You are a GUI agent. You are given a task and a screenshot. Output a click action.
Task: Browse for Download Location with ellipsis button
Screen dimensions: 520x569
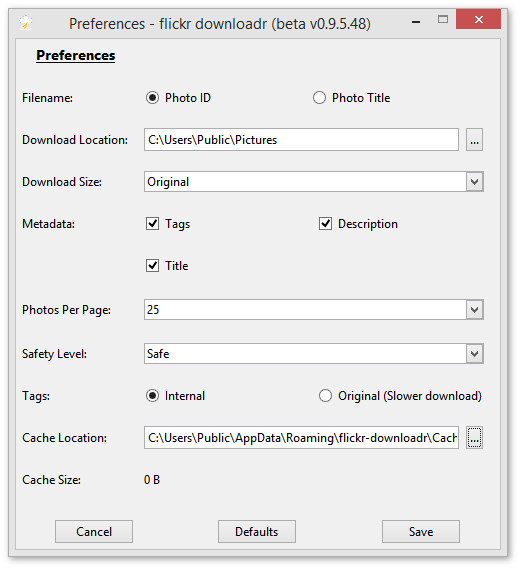(474, 140)
